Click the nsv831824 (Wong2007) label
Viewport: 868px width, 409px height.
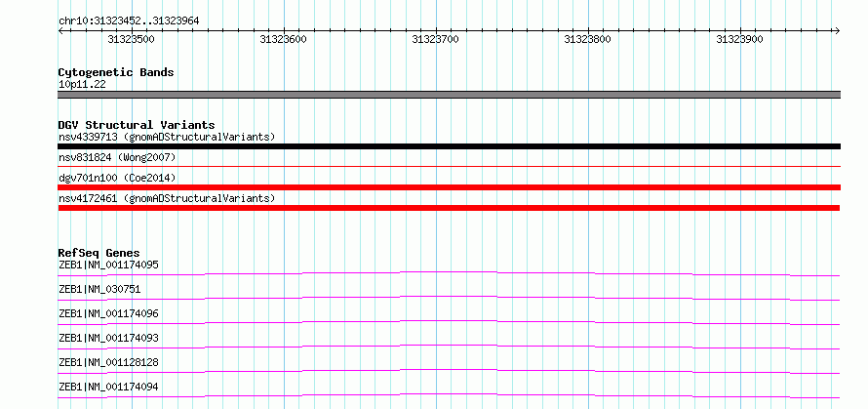[x=117, y=157]
